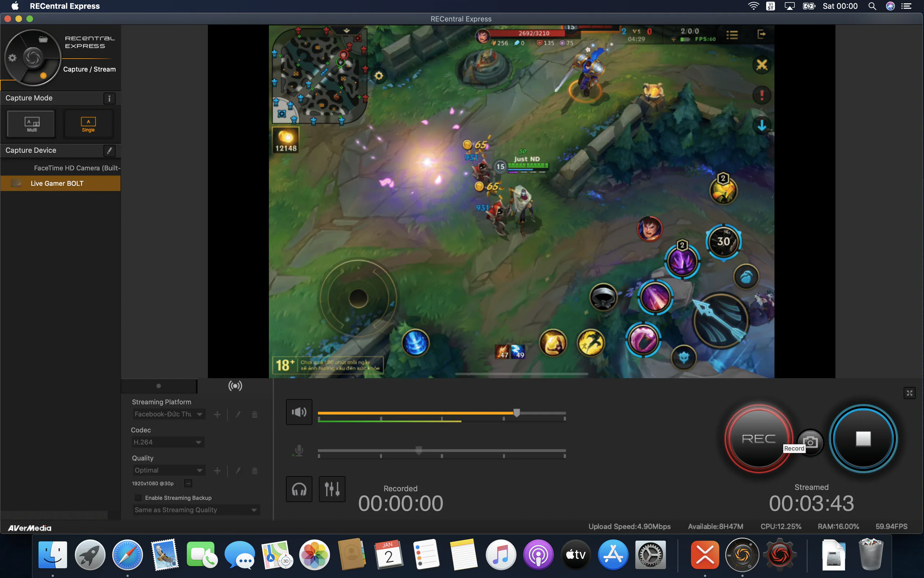
Task: Select Multi capture mode
Action: click(x=31, y=124)
